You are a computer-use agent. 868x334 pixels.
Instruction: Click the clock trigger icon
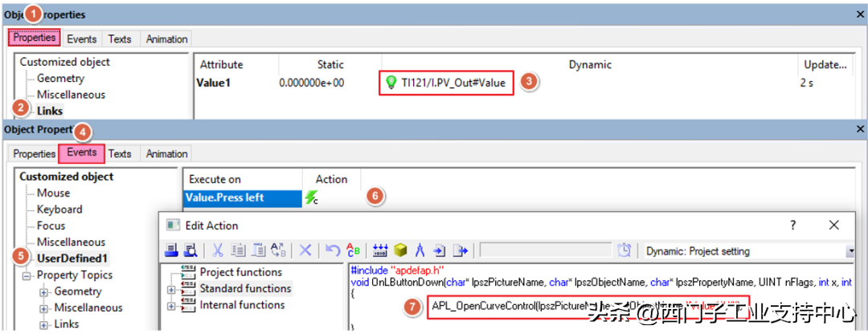624,250
